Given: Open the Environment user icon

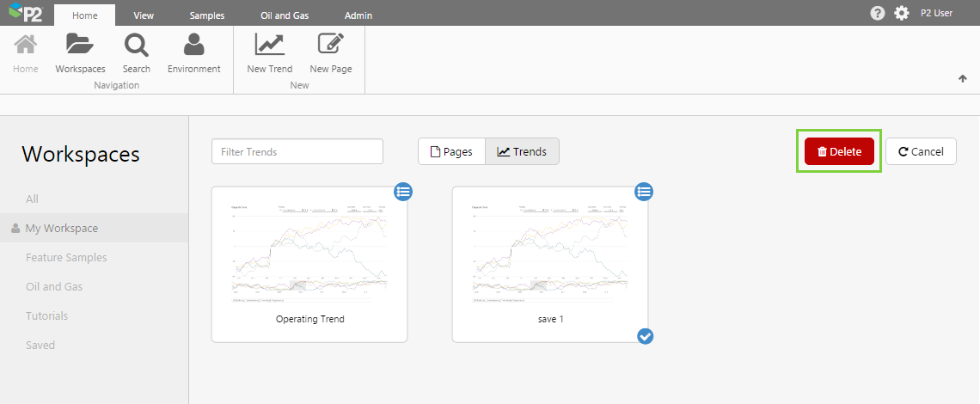Looking at the screenshot, I should click(194, 45).
